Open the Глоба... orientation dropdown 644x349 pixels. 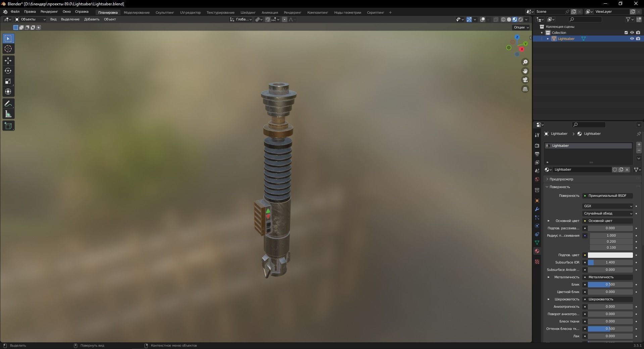(x=241, y=19)
